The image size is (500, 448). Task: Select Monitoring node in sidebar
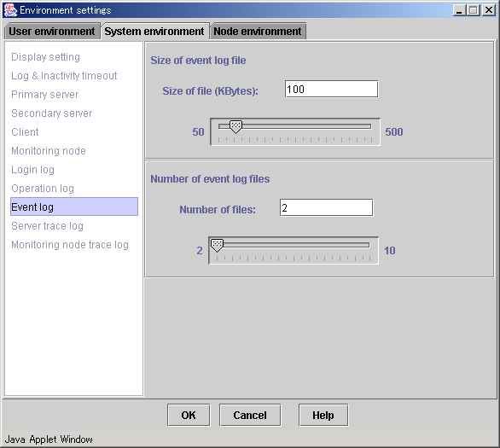[x=49, y=151]
